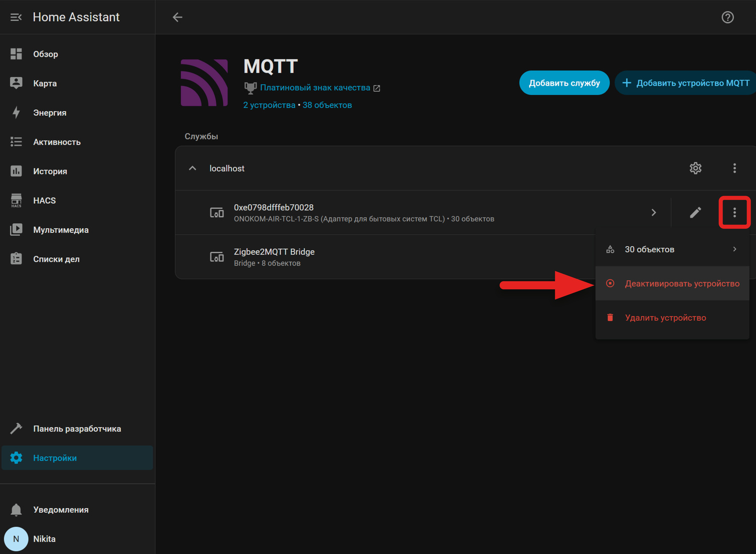Image resolution: width=756 pixels, height=554 pixels.
Task: Choose Удалить устройство menu entry
Action: 672,318
